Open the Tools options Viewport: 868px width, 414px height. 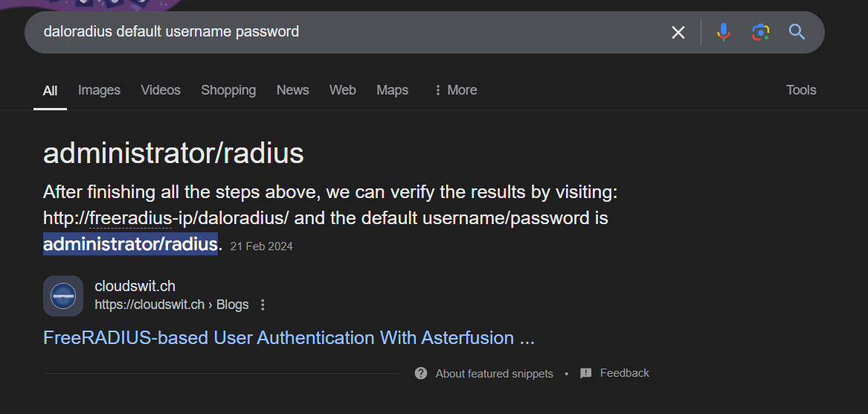tap(801, 90)
